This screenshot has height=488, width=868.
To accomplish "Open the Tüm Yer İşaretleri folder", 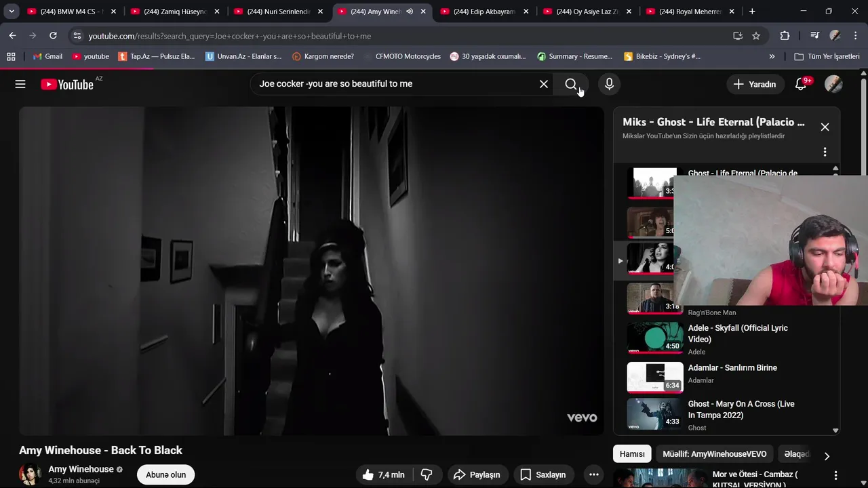I will click(x=827, y=56).
